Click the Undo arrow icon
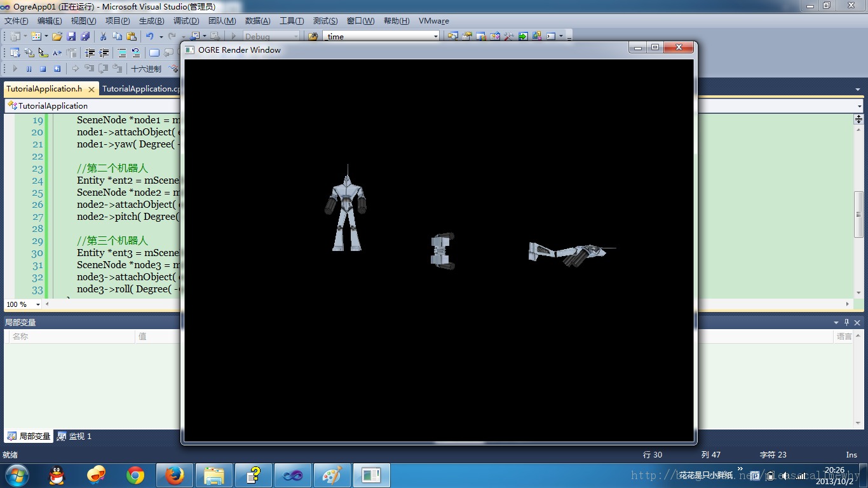The height and width of the screenshot is (488, 868). coord(149,36)
